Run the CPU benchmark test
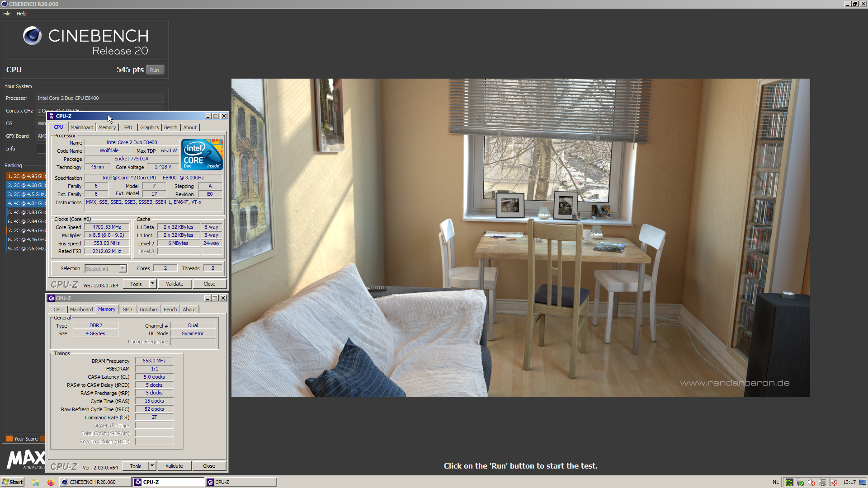Viewport: 868px width, 488px height. 155,70
